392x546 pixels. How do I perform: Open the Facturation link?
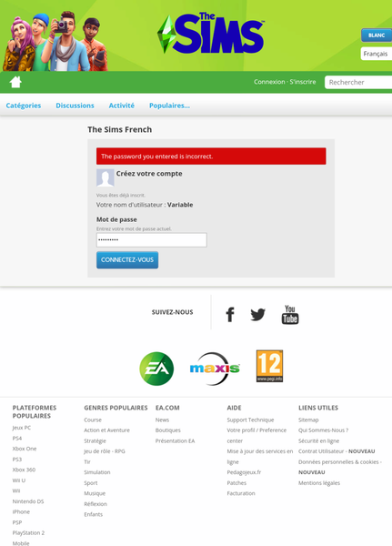point(241,493)
